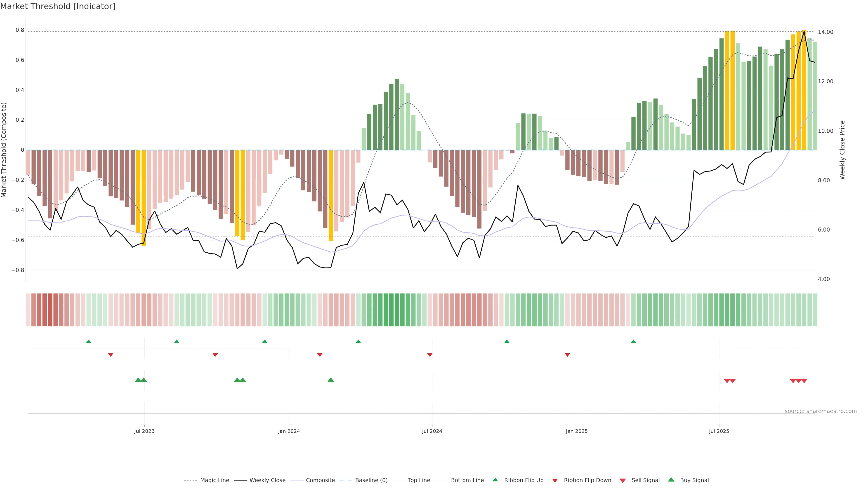The height and width of the screenshot is (488, 868).
Task: Click the Ribbon Flip Up legend triangle icon
Action: 495,480
